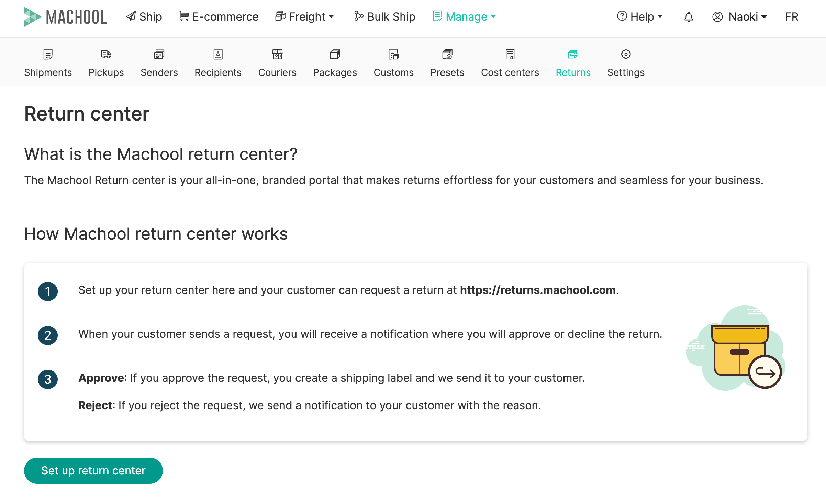This screenshot has height=504, width=826.
Task: Click the Senders card icon
Action: (159, 54)
